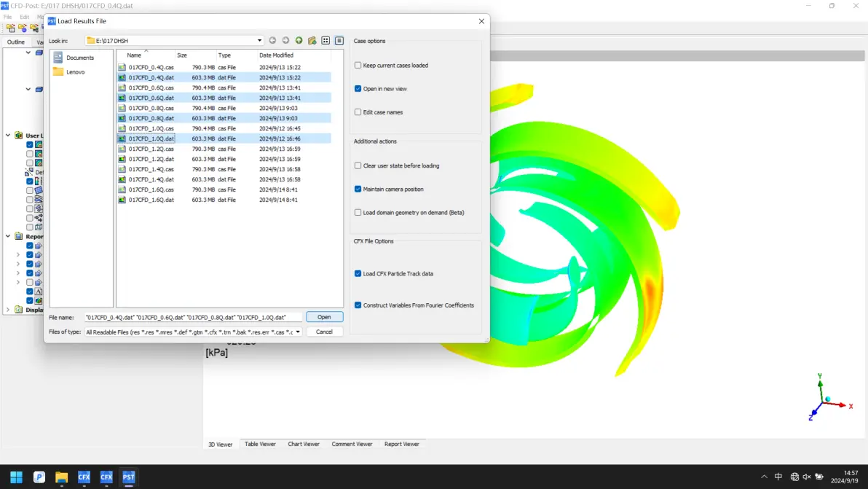Image resolution: width=868 pixels, height=489 pixels.
Task: Create new folder icon in dialog
Action: [x=312, y=40]
